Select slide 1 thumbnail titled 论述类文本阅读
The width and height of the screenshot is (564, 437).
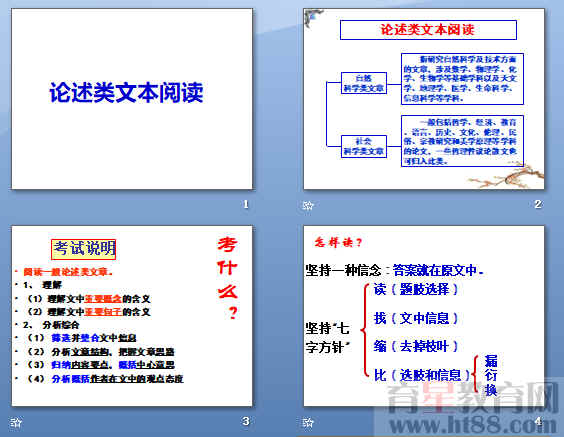(x=132, y=99)
